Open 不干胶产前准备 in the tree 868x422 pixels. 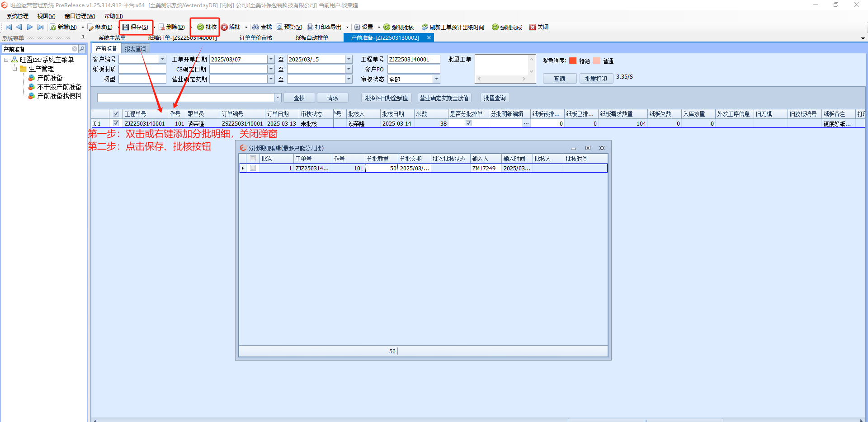click(59, 87)
